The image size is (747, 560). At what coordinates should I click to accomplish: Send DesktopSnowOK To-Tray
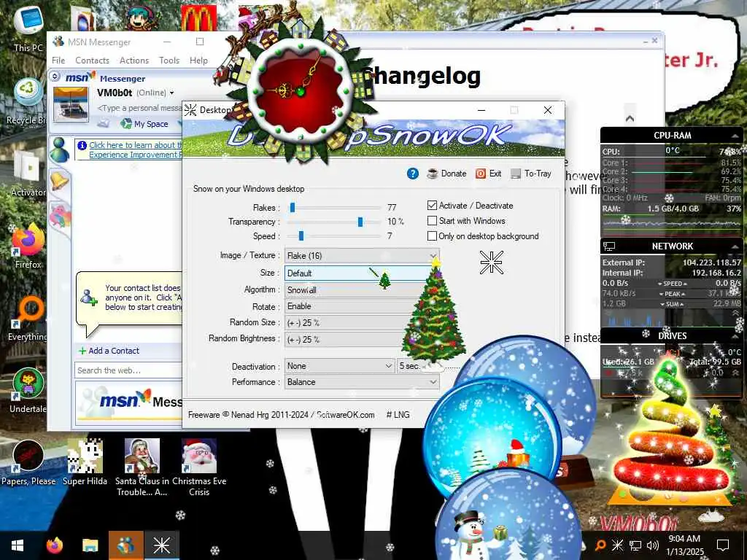[x=531, y=174]
